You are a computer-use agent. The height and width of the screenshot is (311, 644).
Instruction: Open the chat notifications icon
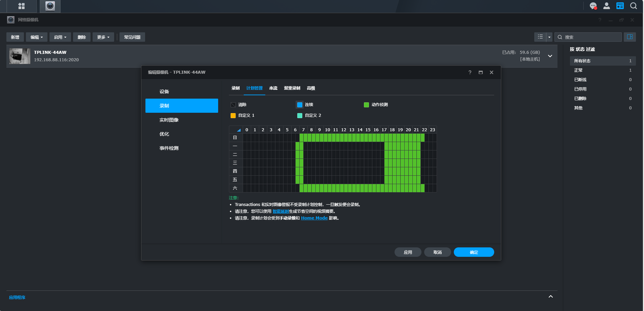(x=593, y=6)
